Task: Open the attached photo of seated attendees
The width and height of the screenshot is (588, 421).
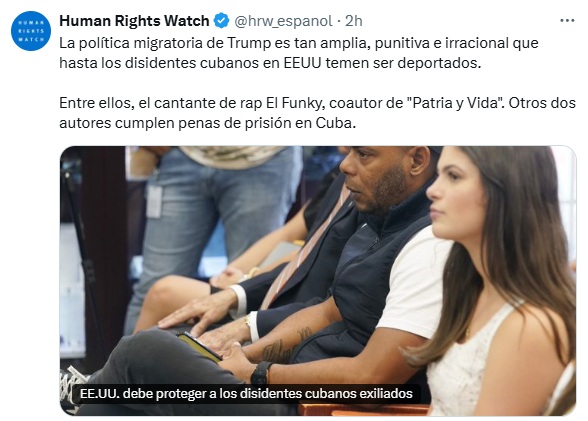Action: [x=318, y=280]
